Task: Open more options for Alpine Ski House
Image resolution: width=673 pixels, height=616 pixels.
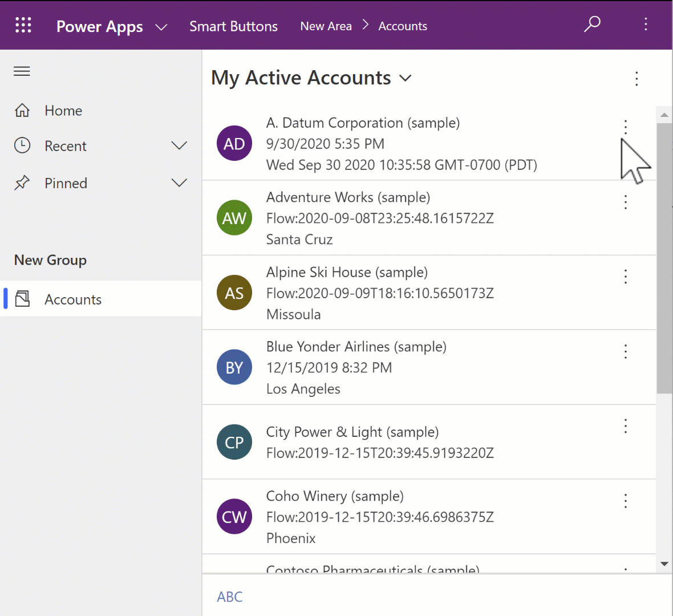Action: (625, 277)
